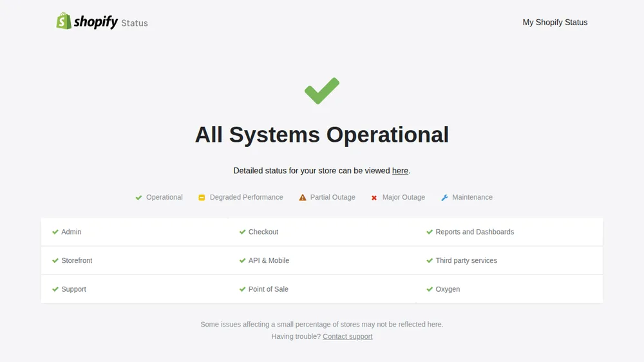Select the Point of Sale label
Viewport: 644px width, 362px height.
click(x=268, y=289)
